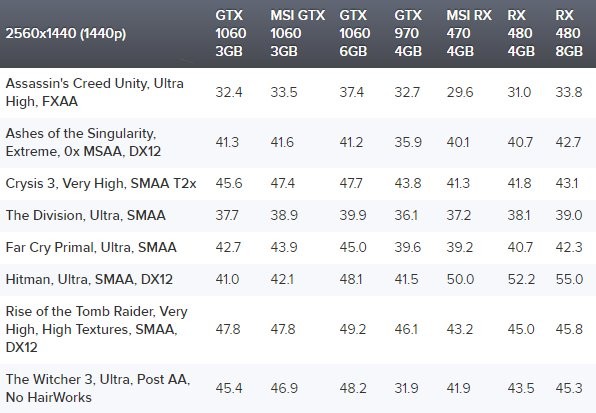This screenshot has height=413, width=596.
Task: Select the MSI GTX 1060 3GB column header
Action: (298, 33)
